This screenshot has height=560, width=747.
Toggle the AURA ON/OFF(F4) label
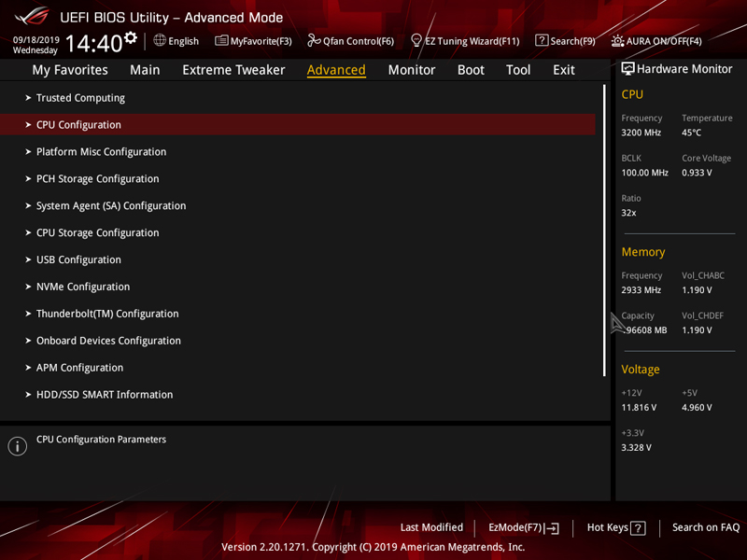point(664,41)
